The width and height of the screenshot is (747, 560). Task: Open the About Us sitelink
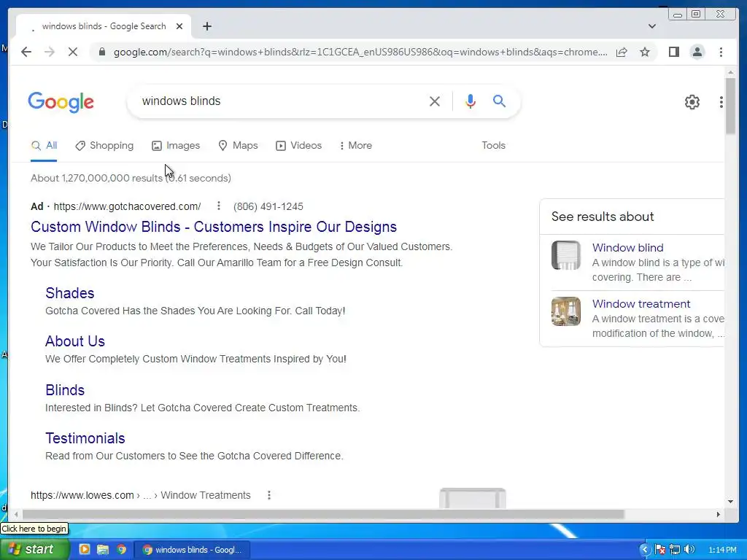75,341
